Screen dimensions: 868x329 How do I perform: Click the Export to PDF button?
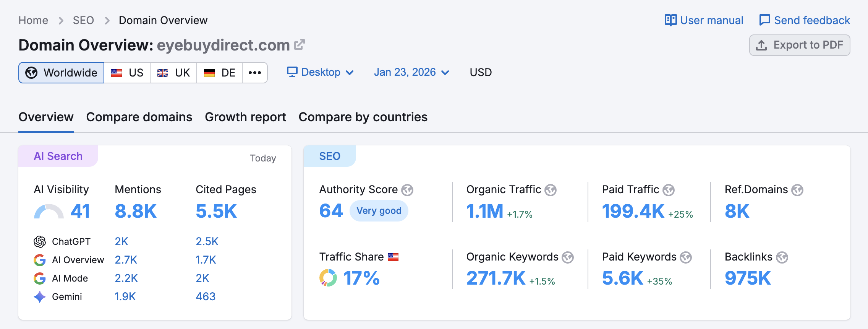click(x=800, y=45)
